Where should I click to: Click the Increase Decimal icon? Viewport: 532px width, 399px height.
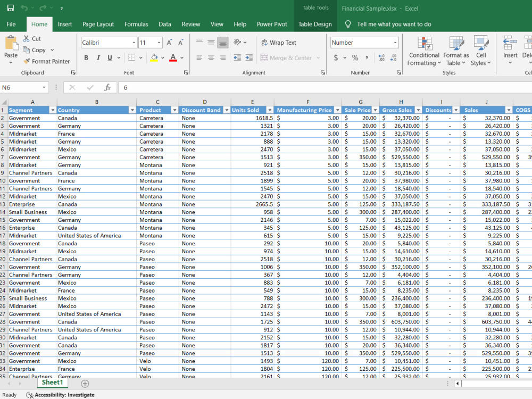click(x=381, y=57)
